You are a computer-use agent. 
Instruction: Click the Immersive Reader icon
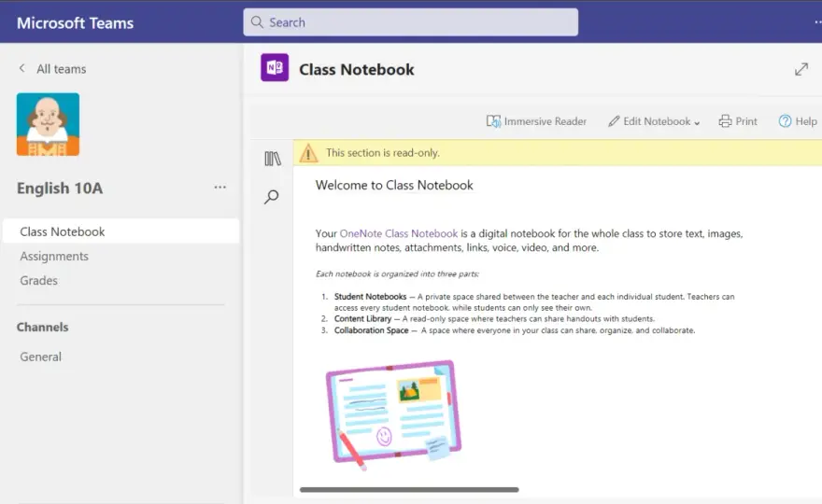pos(493,121)
